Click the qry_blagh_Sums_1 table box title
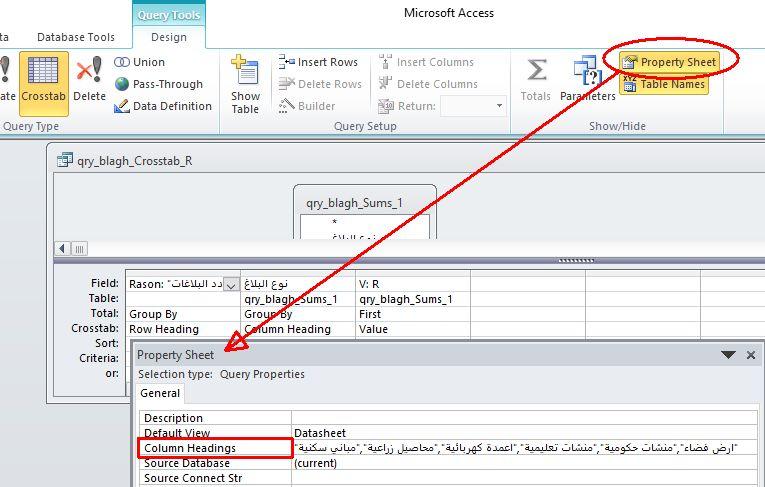The height and width of the screenshot is (487, 765). click(x=355, y=203)
